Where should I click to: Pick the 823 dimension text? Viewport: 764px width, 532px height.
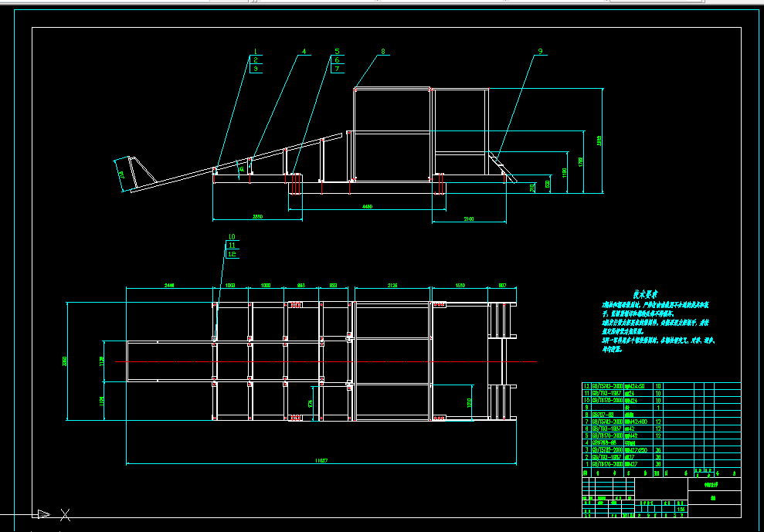333,285
